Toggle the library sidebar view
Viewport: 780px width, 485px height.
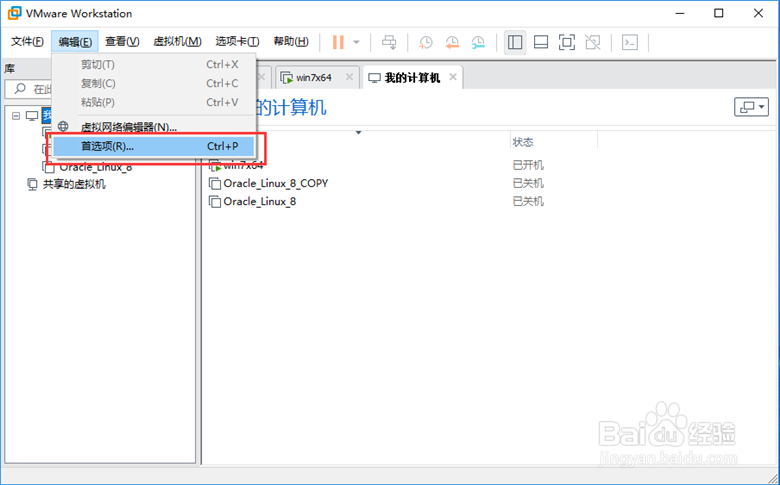coord(515,42)
